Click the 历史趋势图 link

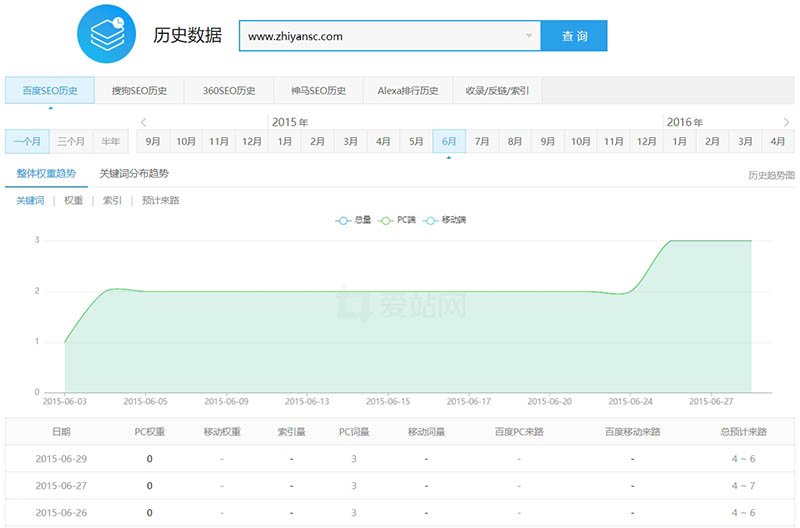click(x=771, y=175)
